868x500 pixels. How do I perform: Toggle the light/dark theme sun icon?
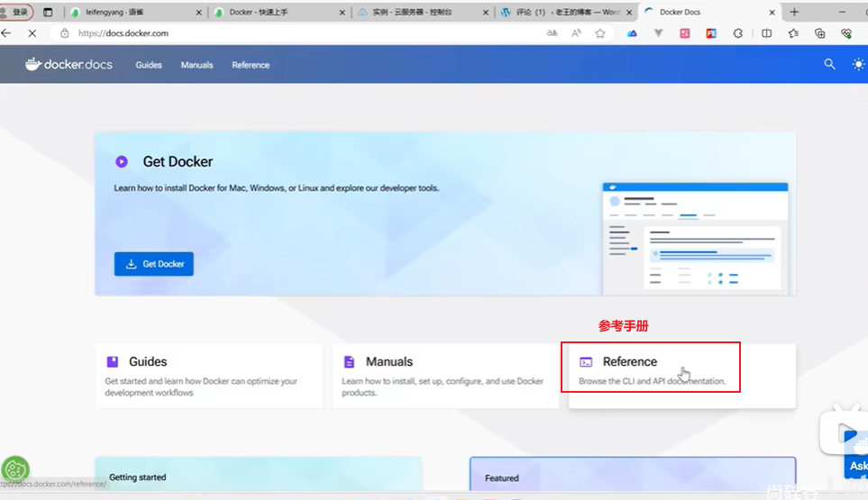(858, 64)
